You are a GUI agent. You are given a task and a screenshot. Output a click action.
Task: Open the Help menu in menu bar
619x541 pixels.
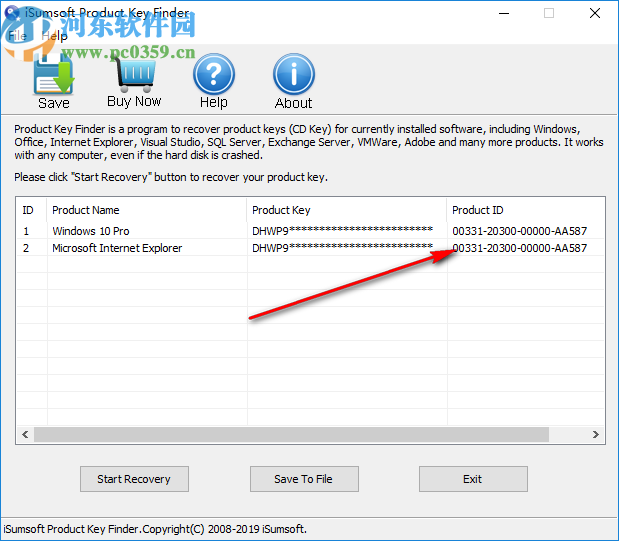point(54,36)
